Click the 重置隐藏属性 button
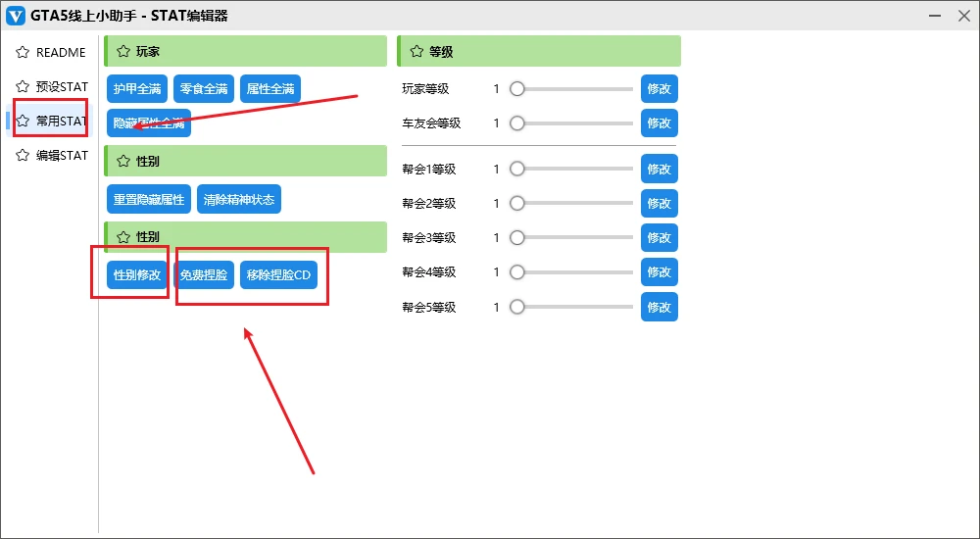This screenshot has width=980, height=539. (149, 200)
